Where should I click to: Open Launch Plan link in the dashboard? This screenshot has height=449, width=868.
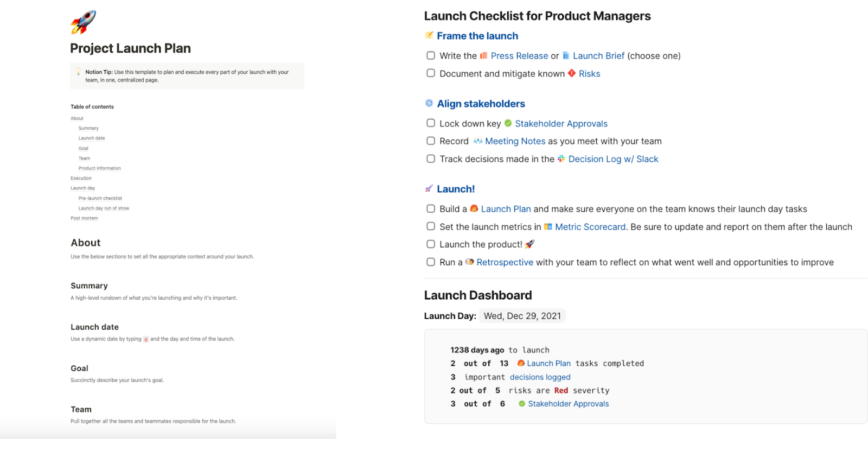(548, 363)
